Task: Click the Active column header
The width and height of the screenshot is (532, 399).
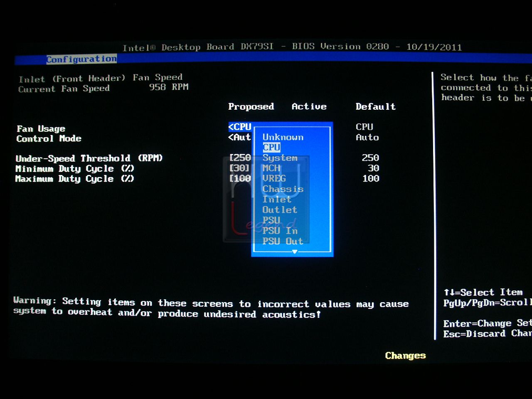Action: (309, 106)
